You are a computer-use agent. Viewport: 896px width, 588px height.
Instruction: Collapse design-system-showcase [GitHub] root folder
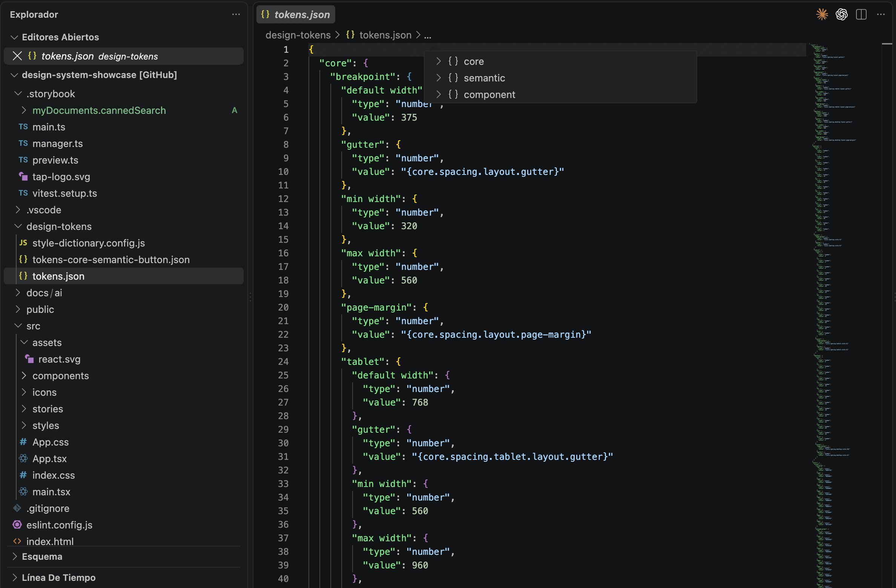14,75
